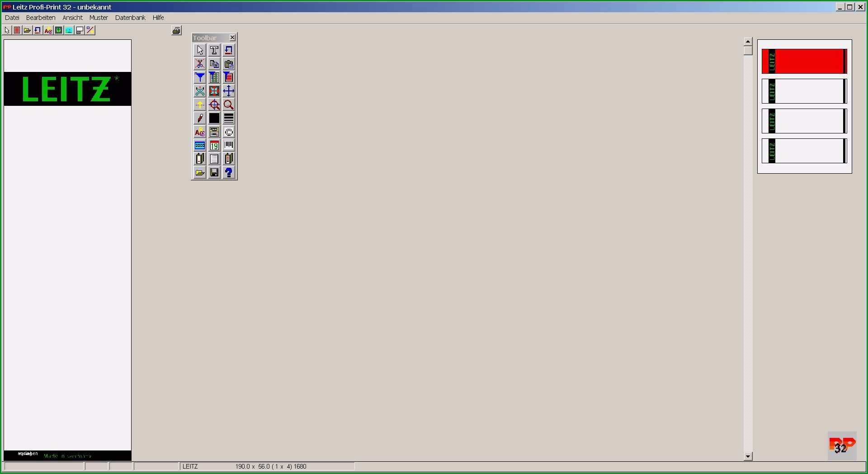Open the Datei menu
The height and width of the screenshot is (474, 868).
12,18
